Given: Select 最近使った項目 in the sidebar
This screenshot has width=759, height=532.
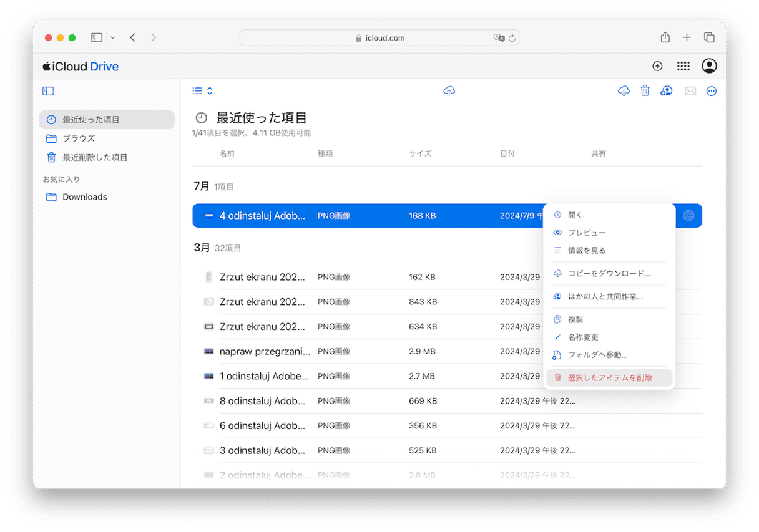Looking at the screenshot, I should pyautogui.click(x=107, y=120).
